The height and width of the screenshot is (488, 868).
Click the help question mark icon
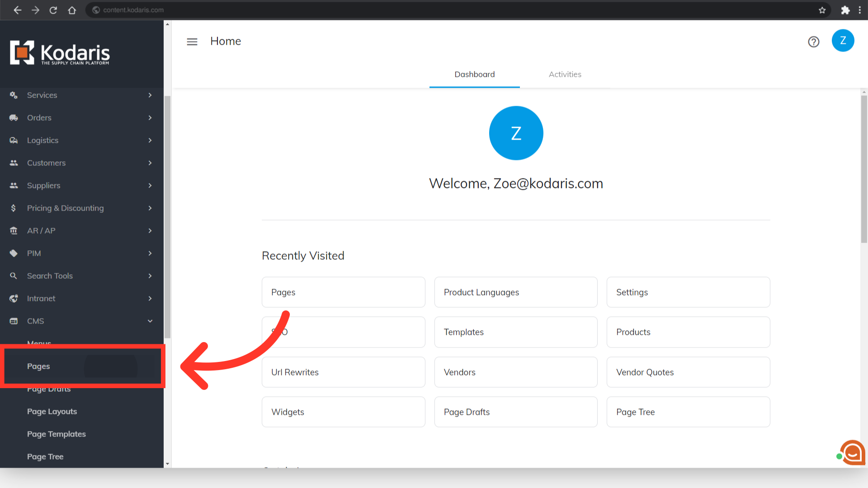click(814, 42)
